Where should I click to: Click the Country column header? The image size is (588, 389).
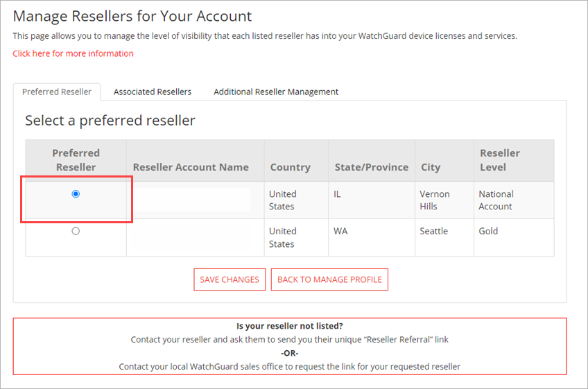point(290,167)
